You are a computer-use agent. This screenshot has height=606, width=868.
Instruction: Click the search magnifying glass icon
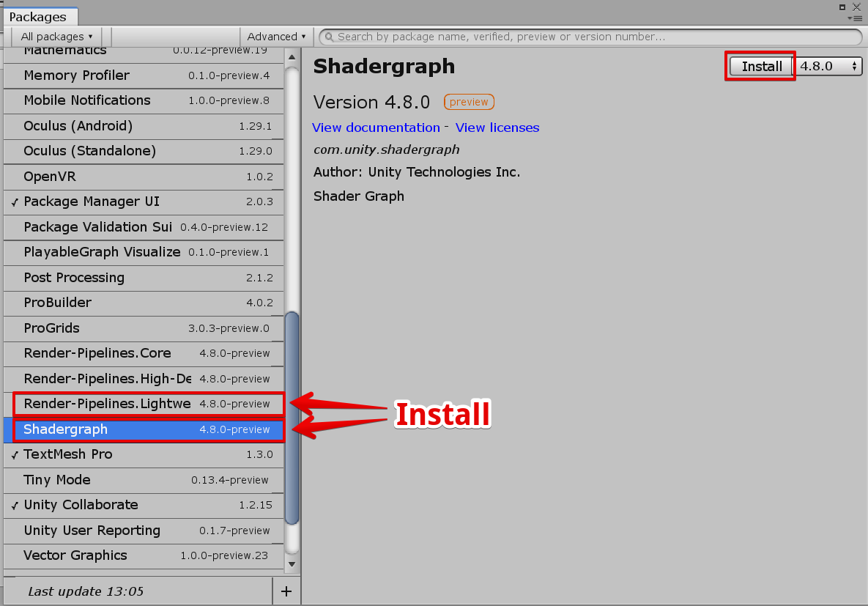328,35
